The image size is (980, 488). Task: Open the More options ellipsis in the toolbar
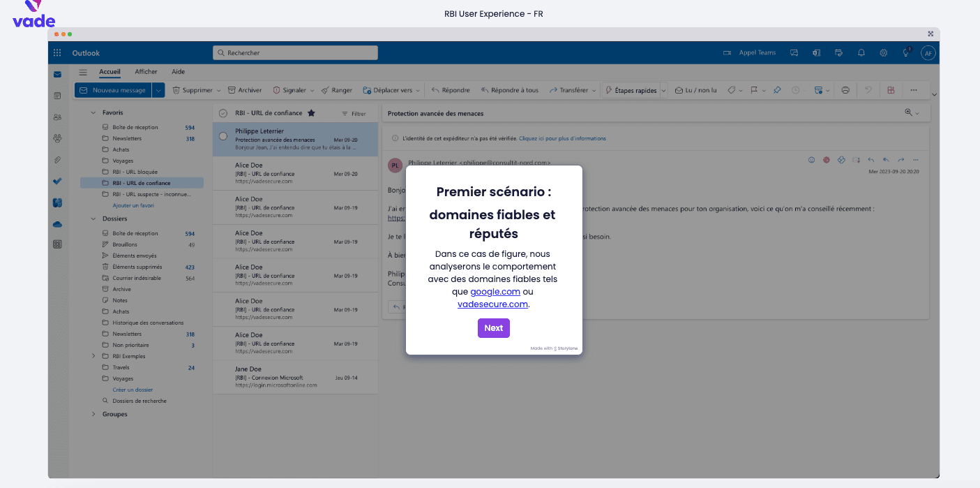[914, 90]
